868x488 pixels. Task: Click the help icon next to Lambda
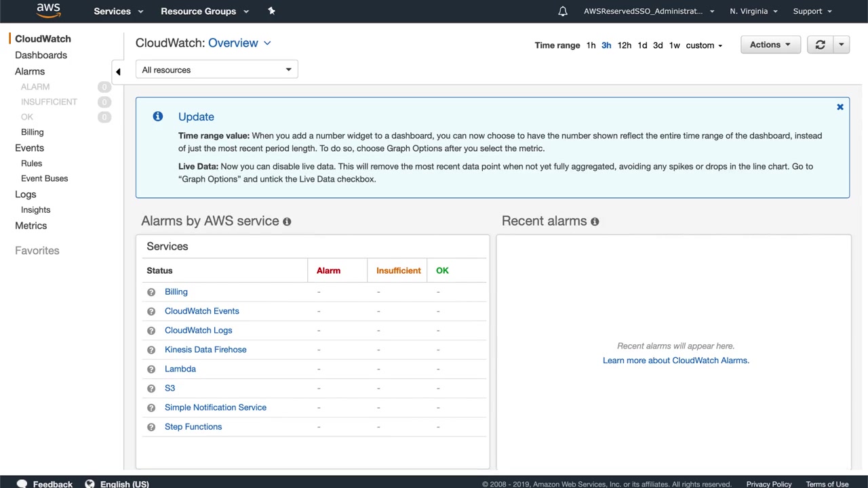point(151,369)
